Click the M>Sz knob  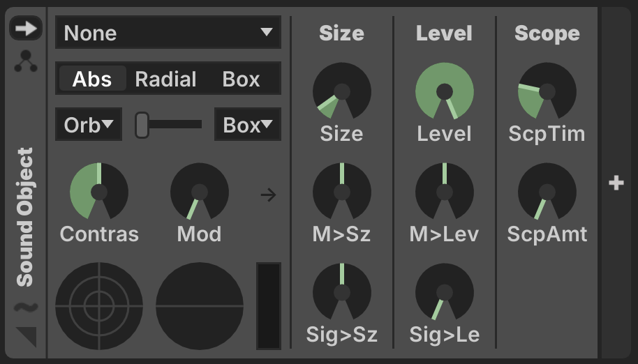coord(342,191)
